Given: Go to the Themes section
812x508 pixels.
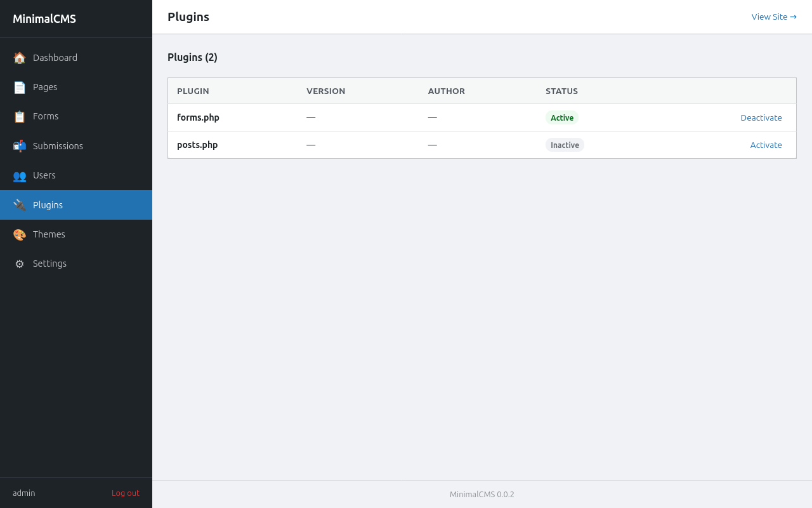Looking at the screenshot, I should point(49,234).
